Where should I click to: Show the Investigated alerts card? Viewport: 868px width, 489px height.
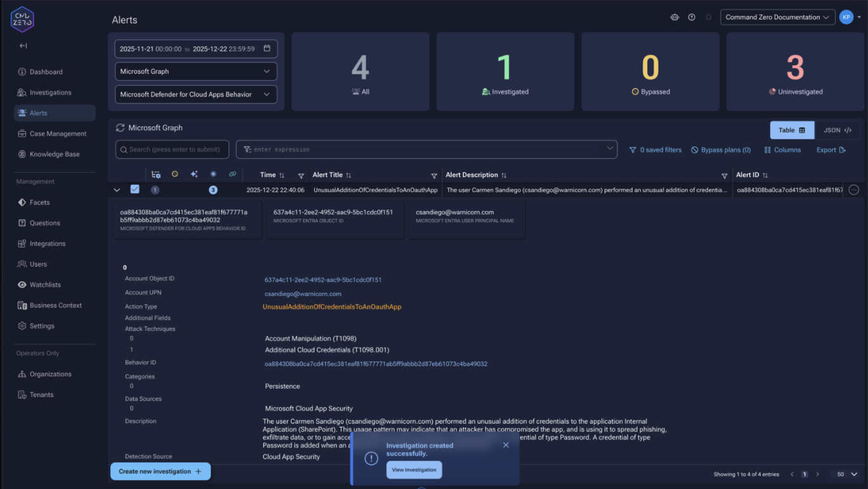tap(505, 72)
